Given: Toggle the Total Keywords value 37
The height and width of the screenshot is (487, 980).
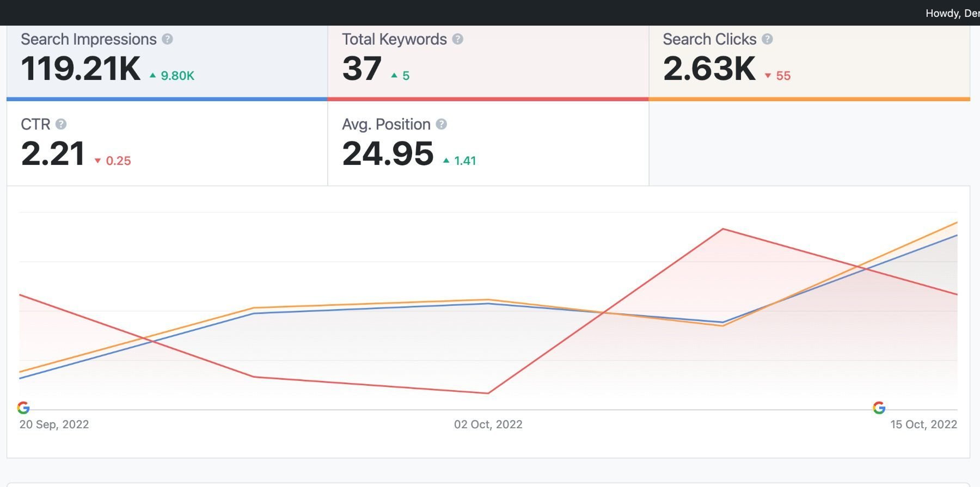Looking at the screenshot, I should [362, 69].
